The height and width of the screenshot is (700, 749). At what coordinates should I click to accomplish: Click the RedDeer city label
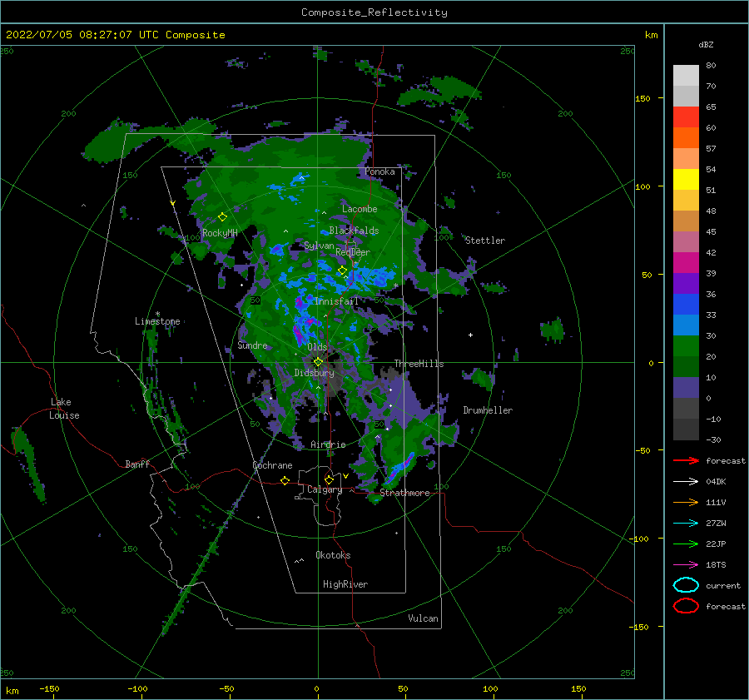[x=353, y=252]
